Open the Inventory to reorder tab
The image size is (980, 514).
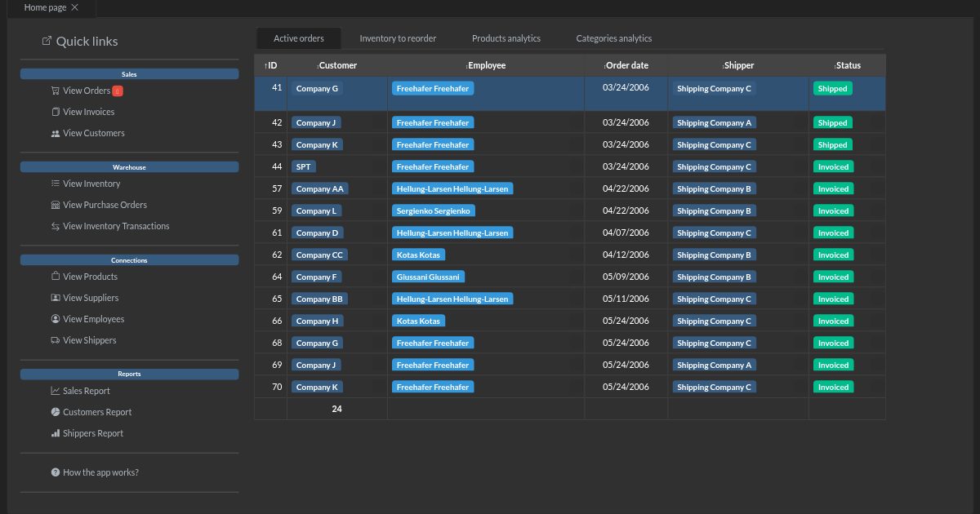398,38
